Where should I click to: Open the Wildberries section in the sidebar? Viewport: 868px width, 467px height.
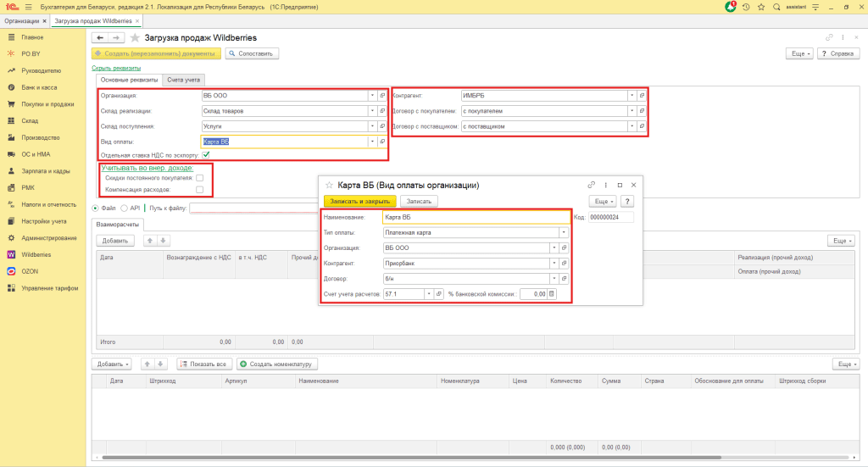pos(36,253)
